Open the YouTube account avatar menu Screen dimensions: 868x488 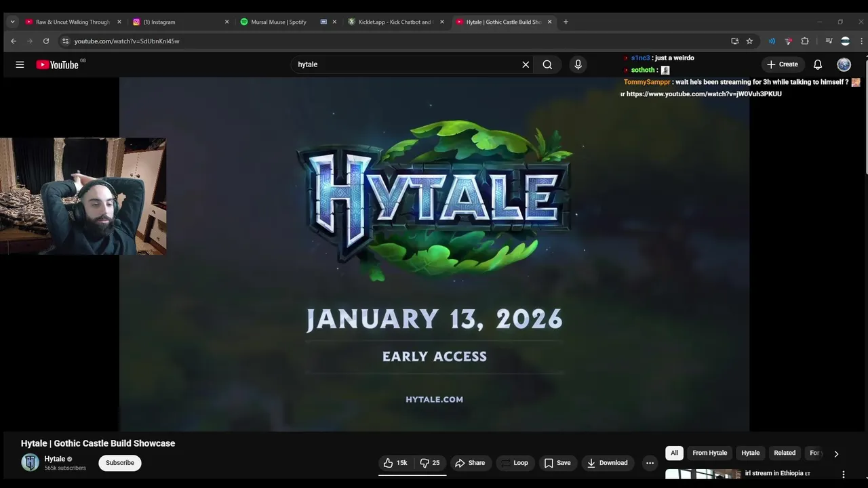(x=844, y=64)
